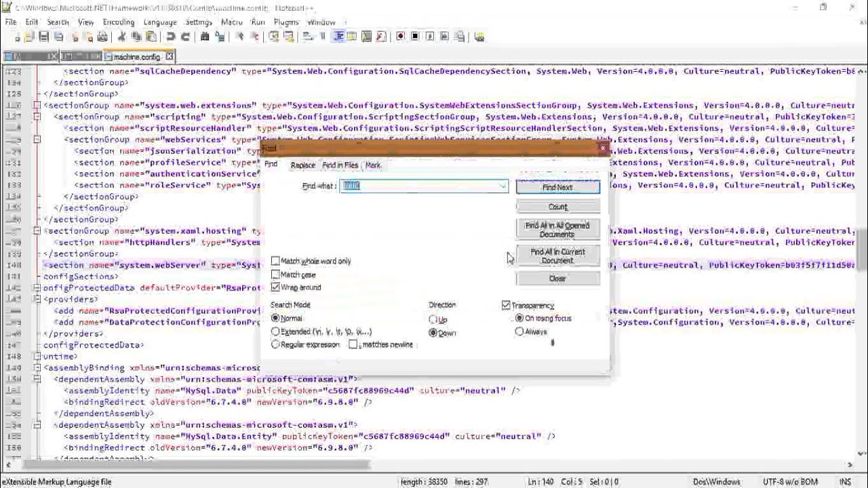Switch to the Mark tab
Image resolution: width=868 pixels, height=488 pixels.
[x=373, y=165]
